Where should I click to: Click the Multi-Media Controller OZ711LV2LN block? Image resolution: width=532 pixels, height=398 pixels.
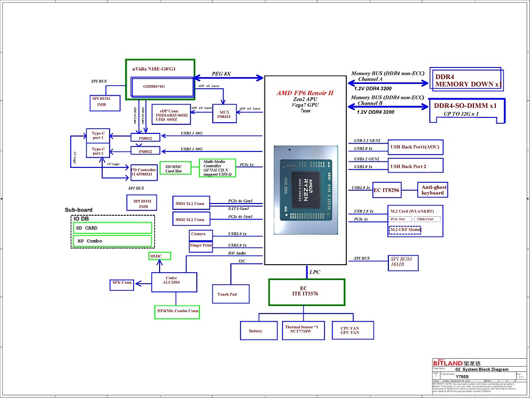coord(218,168)
